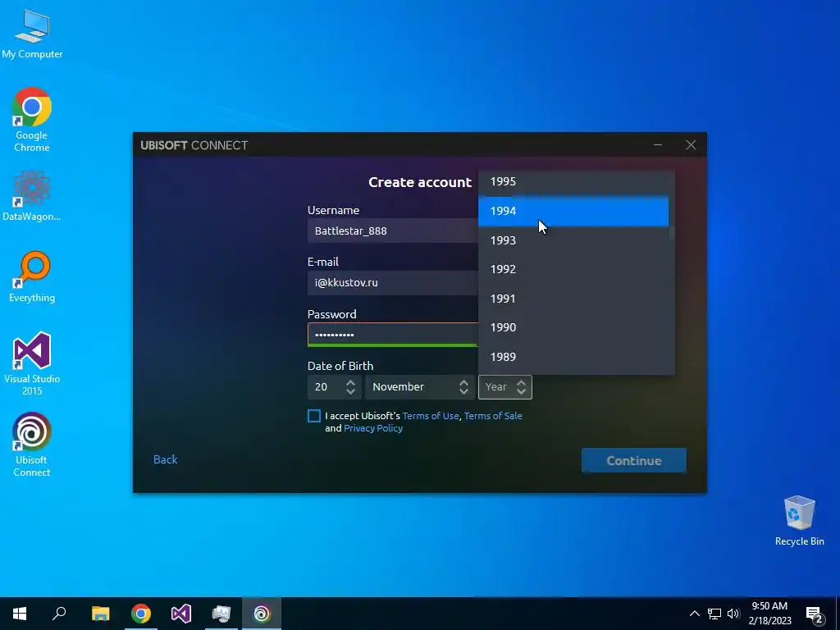This screenshot has height=630, width=840.
Task: Choose 1994 in the year list
Action: pos(573,211)
